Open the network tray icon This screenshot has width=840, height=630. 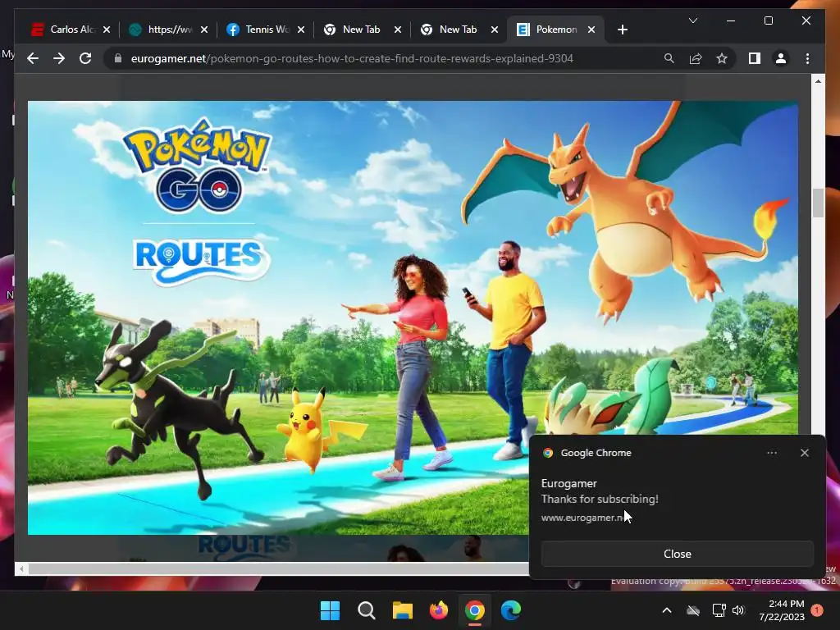coord(719,610)
